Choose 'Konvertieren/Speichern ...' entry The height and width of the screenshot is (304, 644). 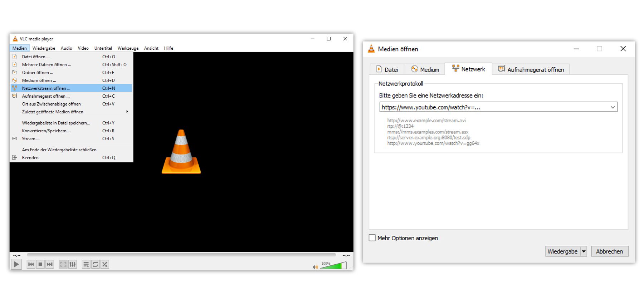coord(72,131)
